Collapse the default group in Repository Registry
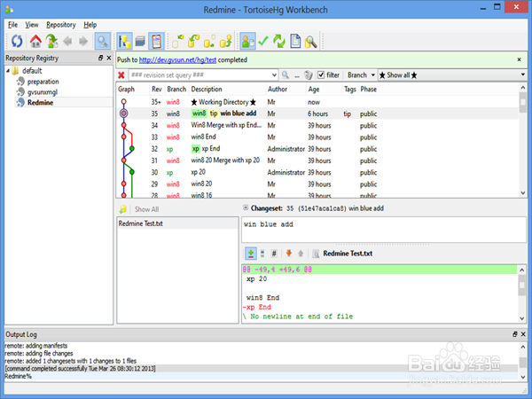Screen dimensions: 532x399 [8, 71]
